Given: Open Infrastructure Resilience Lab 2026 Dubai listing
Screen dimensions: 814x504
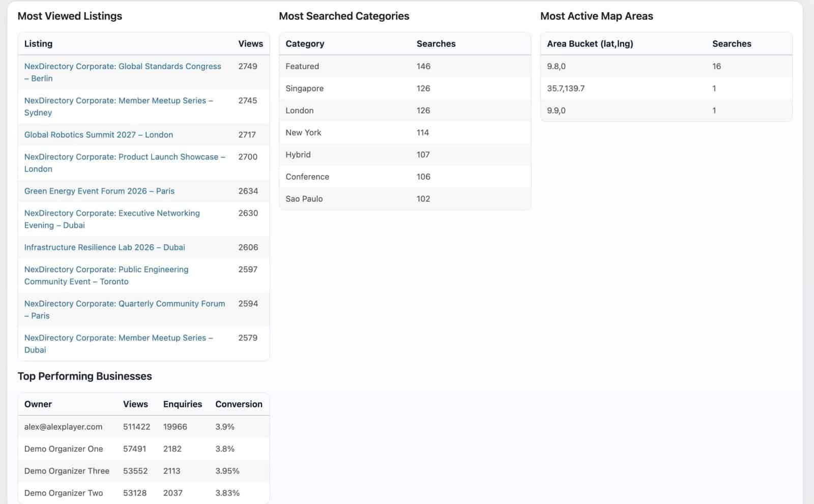Looking at the screenshot, I should point(104,248).
